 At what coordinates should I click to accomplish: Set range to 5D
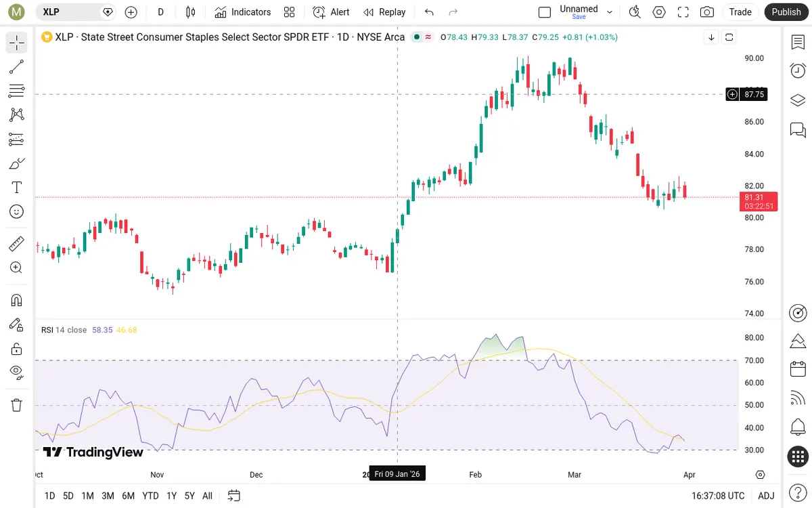coord(68,496)
